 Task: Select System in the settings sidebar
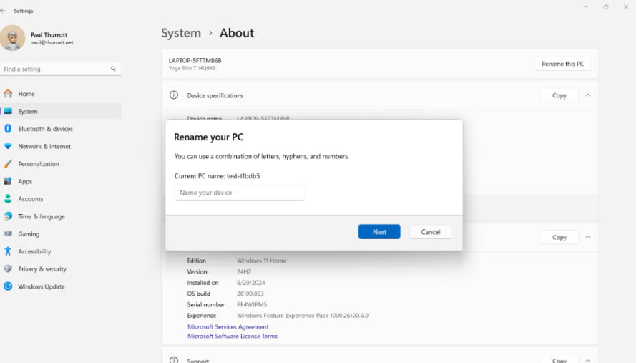(x=28, y=112)
